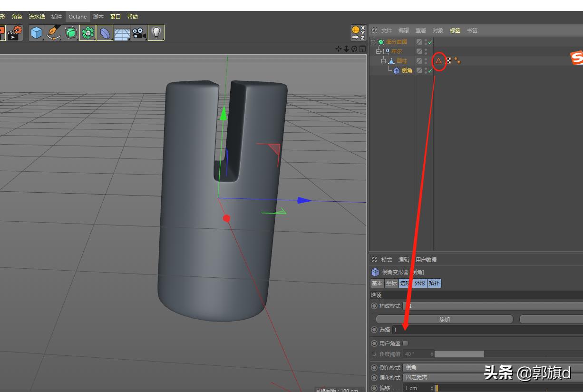The height and width of the screenshot is (392, 583).
Task: Open the 倒角模式 dropdown
Action: [493, 367]
